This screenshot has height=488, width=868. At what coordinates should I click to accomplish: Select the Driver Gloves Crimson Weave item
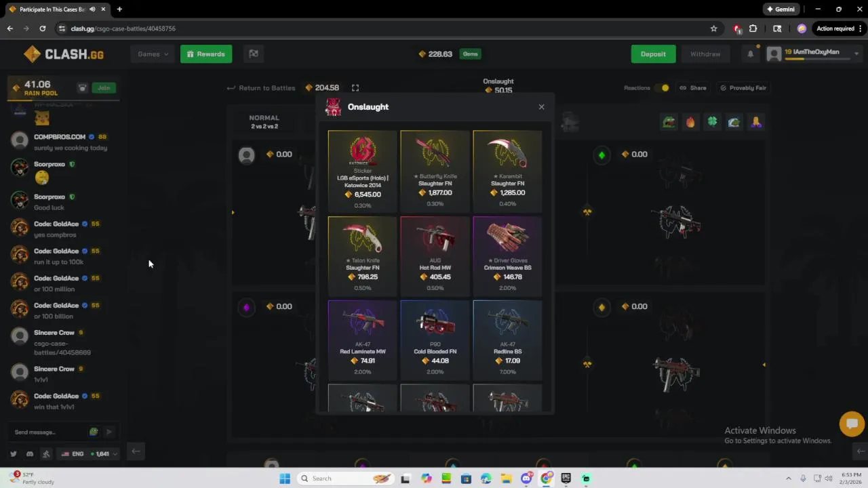point(507,256)
